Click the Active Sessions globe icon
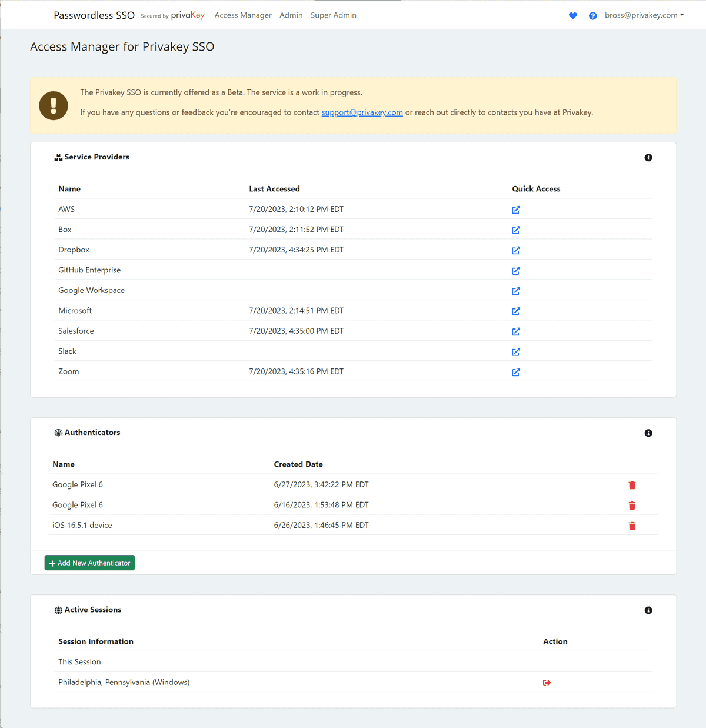The width and height of the screenshot is (706, 728). click(x=58, y=610)
